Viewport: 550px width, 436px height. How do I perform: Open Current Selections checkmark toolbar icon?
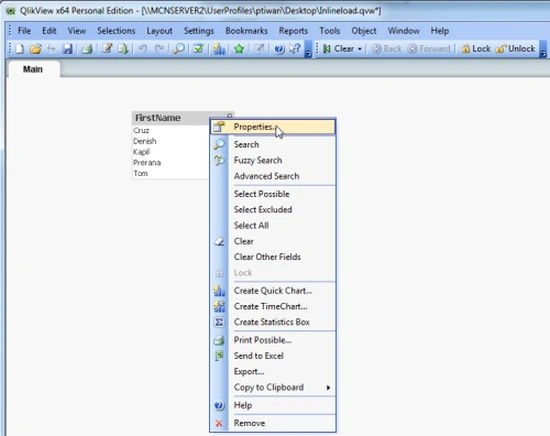point(198,49)
